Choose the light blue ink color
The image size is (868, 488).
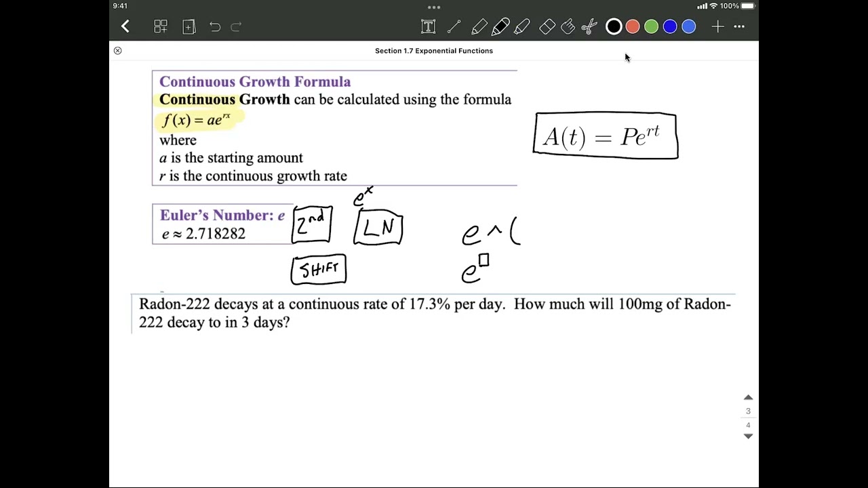(688, 26)
